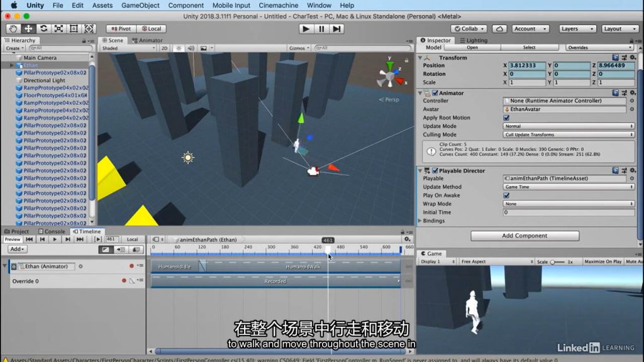Select the Hand tool in the toolbar
This screenshot has height=362, width=644.
tap(13, 29)
